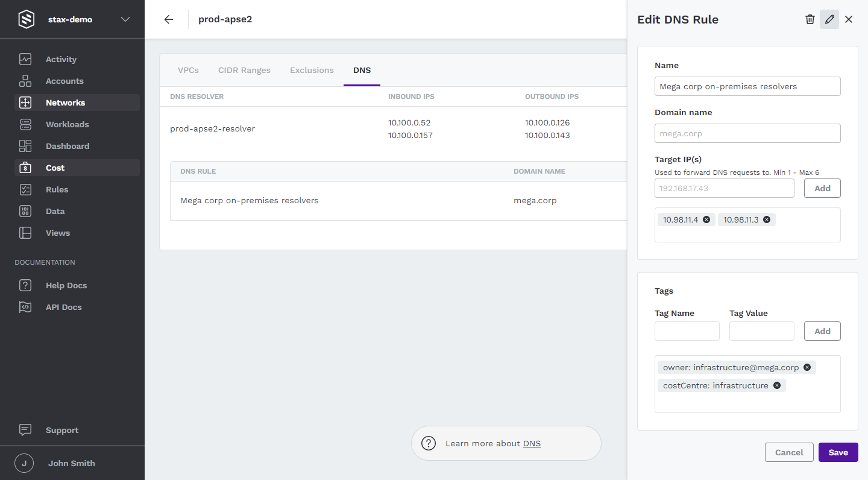Remove the costCentre tag
868x480 pixels.
point(777,385)
